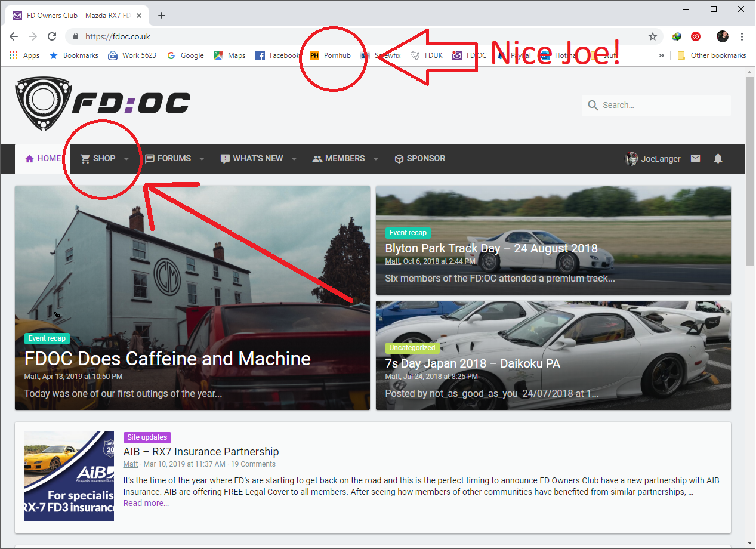Click the FD:OC rotor logo
Image resolution: width=756 pixels, height=549 pixels.
(x=103, y=104)
